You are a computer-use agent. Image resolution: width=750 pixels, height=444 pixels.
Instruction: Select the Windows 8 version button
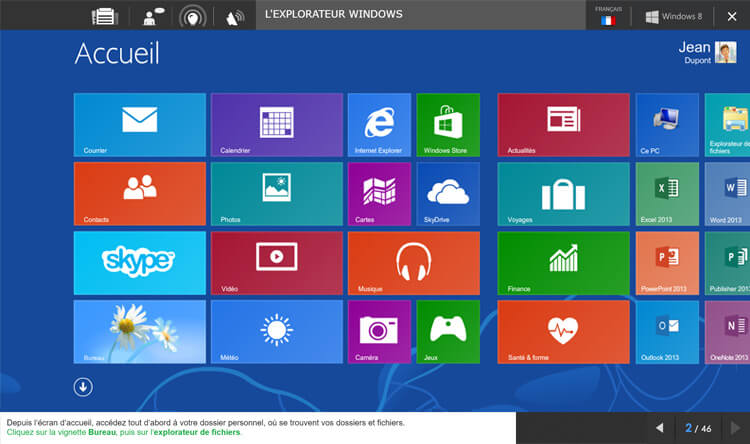673,17
